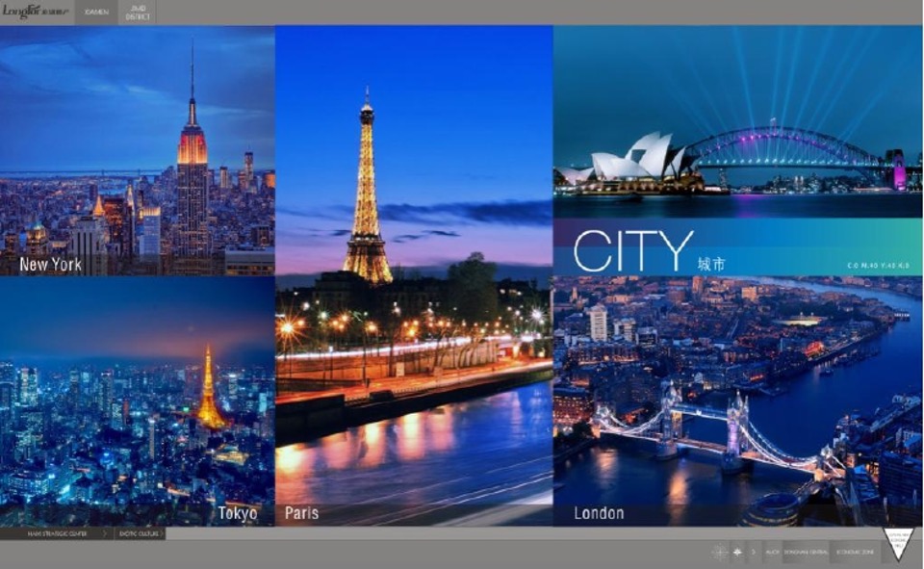Click the white inverted triangle badge
Screen dimensions: 924x569
click(899, 543)
